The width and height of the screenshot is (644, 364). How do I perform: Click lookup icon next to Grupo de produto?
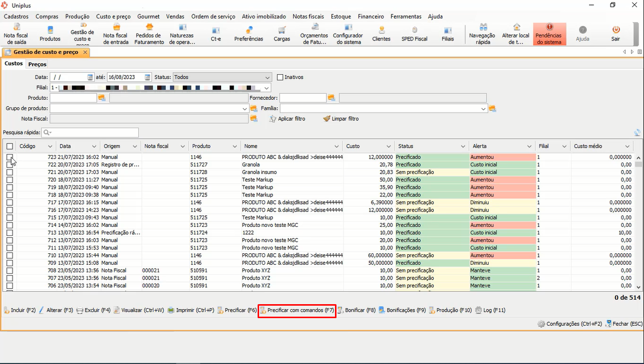254,108
